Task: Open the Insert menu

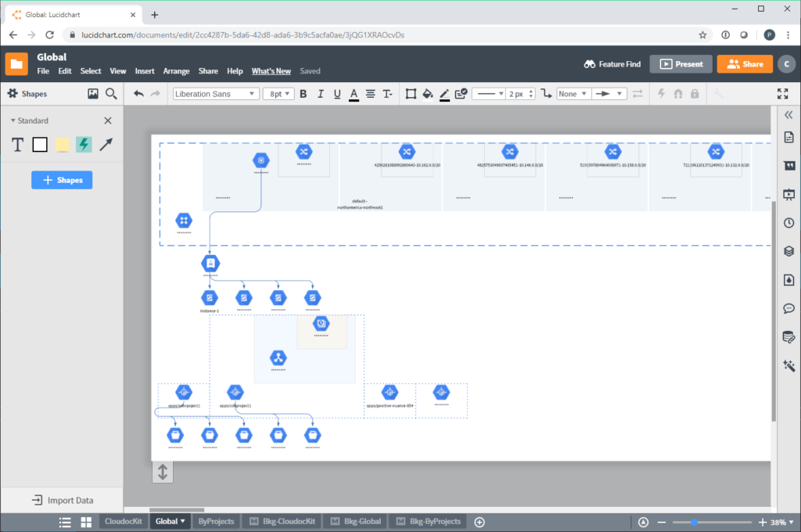Action: click(x=145, y=71)
